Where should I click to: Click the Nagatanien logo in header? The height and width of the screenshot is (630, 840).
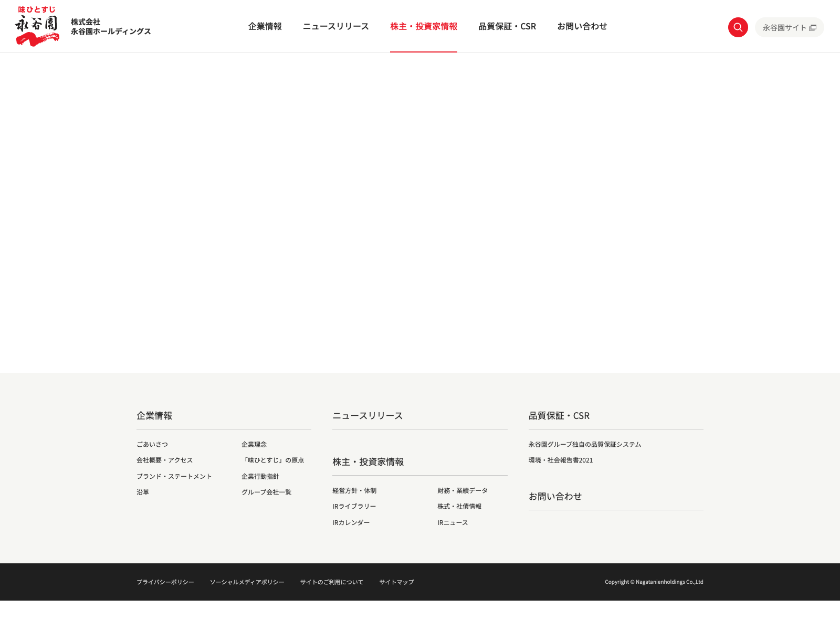point(37,26)
